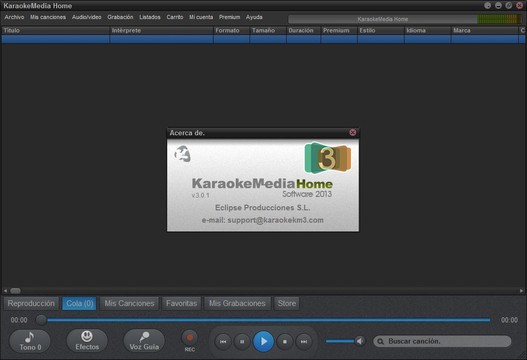Open the Favoritas tab
Image resolution: width=527 pixels, height=360 pixels.
pos(181,304)
